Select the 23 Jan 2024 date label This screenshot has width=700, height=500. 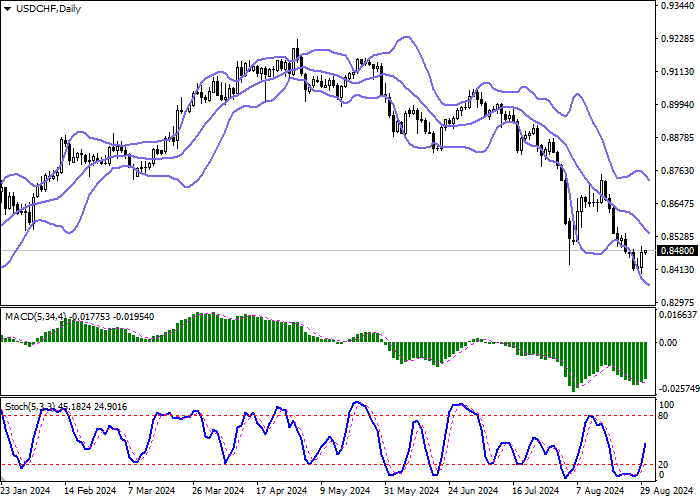pos(25,491)
